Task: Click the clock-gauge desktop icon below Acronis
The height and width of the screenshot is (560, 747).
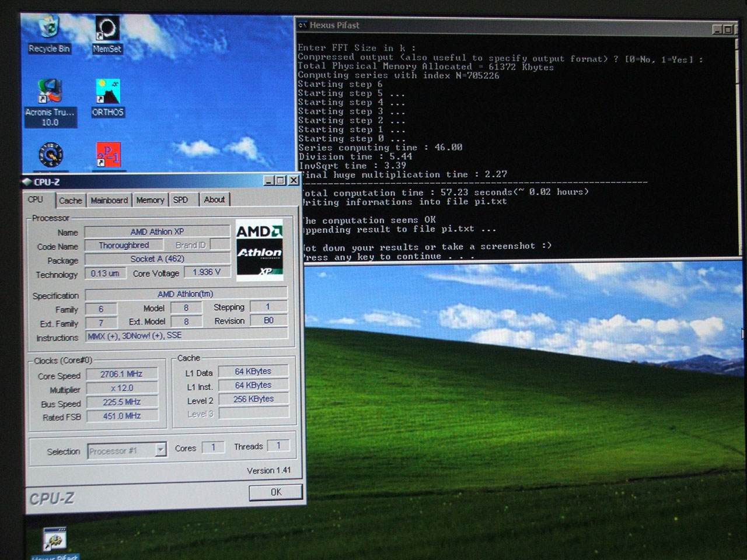Action: (51, 155)
